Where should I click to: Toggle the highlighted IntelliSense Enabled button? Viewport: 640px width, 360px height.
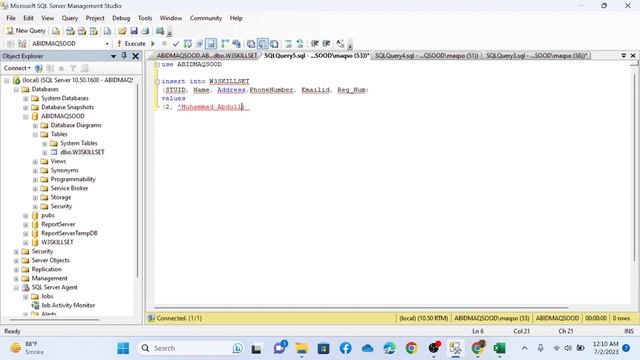click(x=211, y=43)
